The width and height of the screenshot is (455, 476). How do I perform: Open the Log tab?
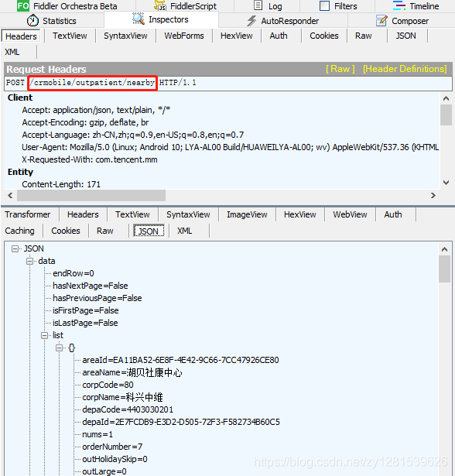click(x=268, y=6)
